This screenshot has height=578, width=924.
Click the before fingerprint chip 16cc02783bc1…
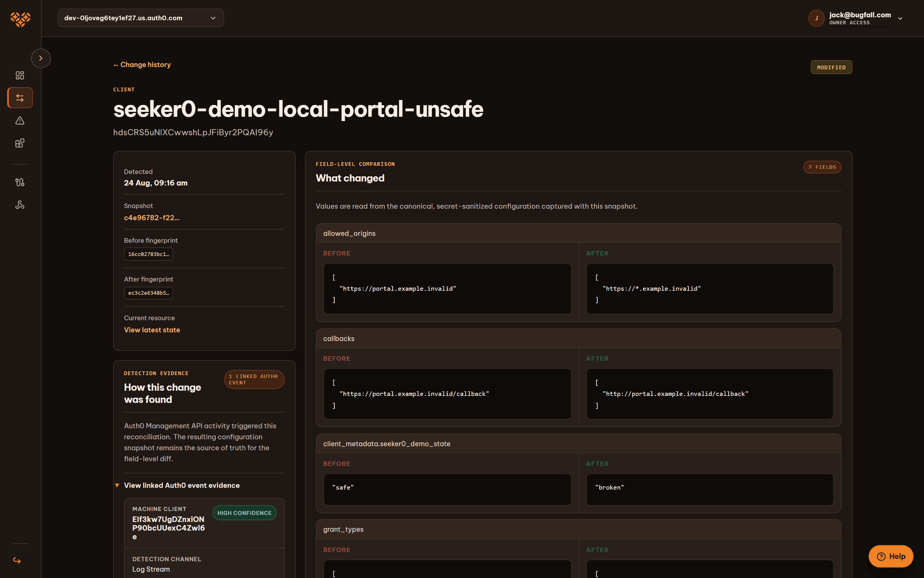click(148, 254)
